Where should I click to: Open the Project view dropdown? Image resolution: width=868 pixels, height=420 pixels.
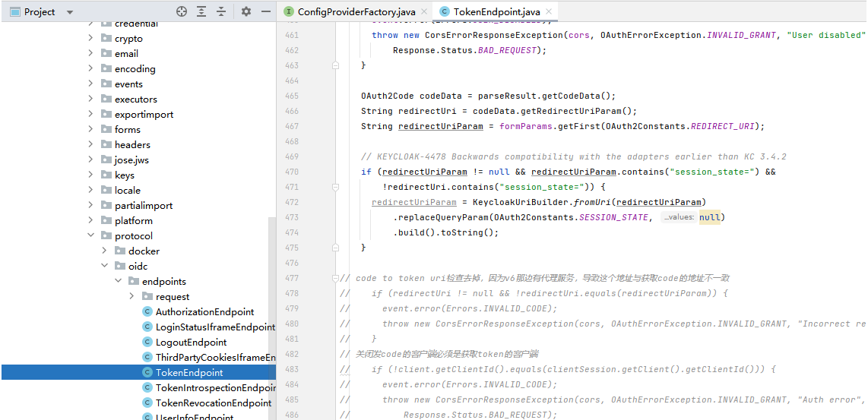point(69,11)
